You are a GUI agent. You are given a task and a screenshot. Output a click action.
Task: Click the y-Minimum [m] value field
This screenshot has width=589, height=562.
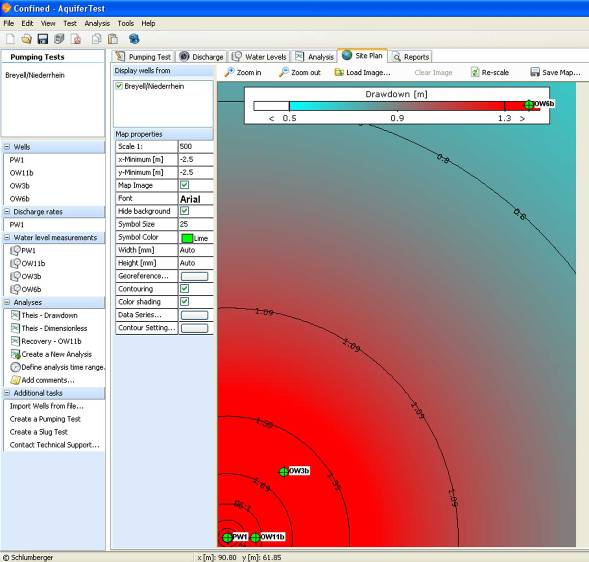click(196, 172)
